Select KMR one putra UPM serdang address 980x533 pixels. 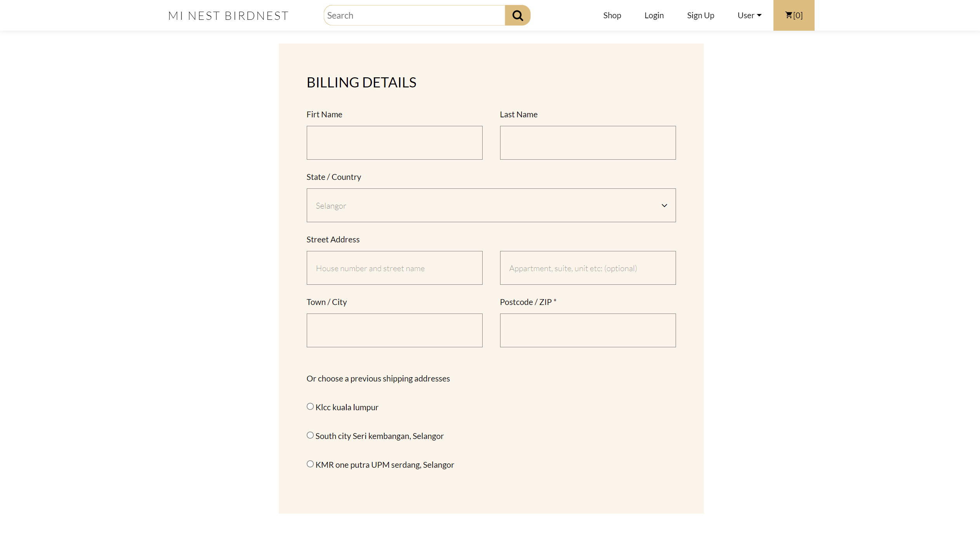310,463
